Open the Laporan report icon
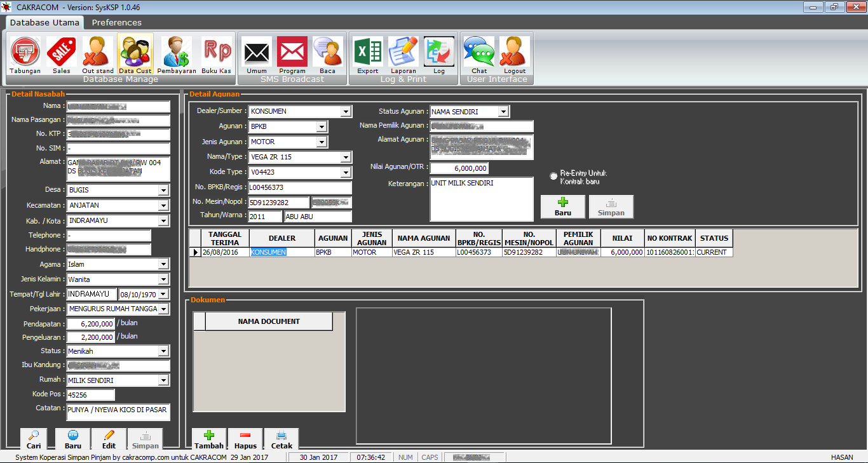This screenshot has height=463, width=868. [x=403, y=53]
